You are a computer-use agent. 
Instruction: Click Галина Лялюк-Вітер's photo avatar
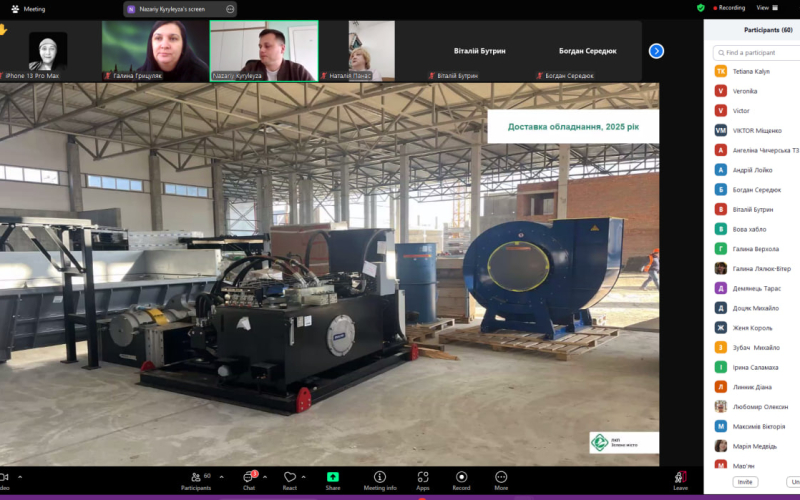[720, 268]
